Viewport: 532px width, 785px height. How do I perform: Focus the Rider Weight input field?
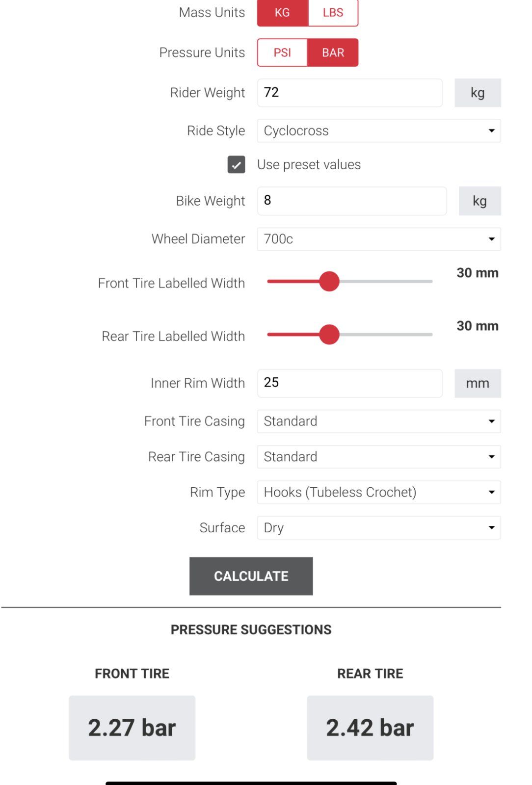pyautogui.click(x=349, y=93)
